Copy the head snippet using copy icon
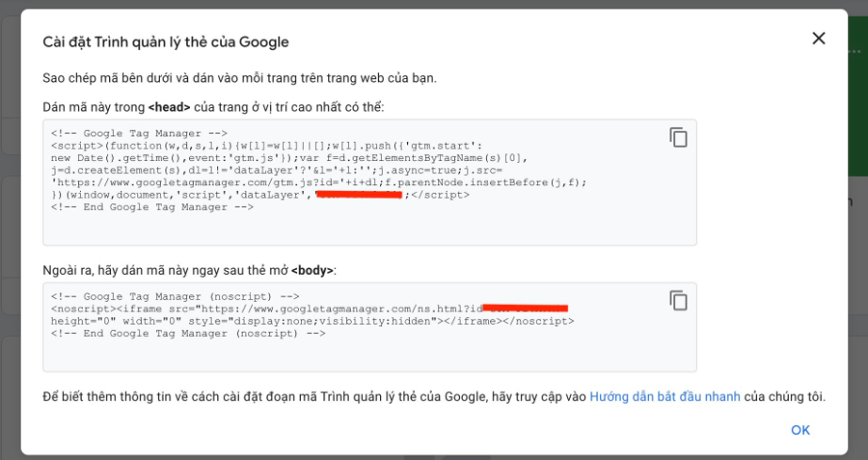Image resolution: width=868 pixels, height=460 pixels. 678,137
